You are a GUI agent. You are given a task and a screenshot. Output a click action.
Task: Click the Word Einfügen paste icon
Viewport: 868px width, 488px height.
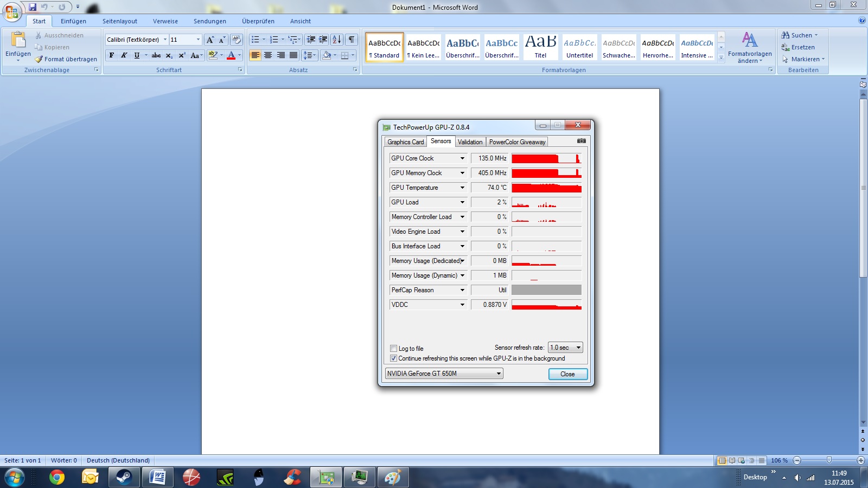coord(18,40)
